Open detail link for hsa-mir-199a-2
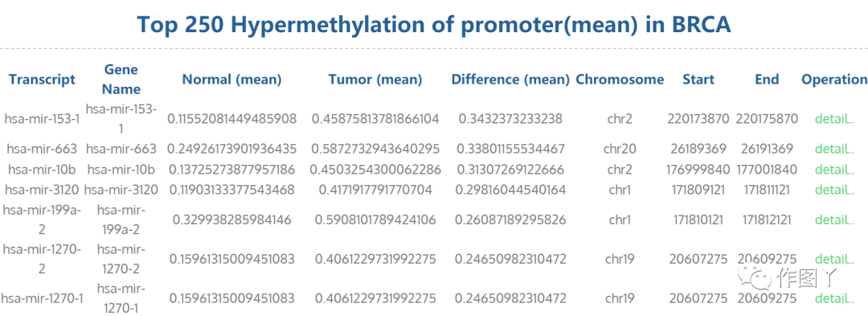868x316 pixels. pyautogui.click(x=834, y=220)
